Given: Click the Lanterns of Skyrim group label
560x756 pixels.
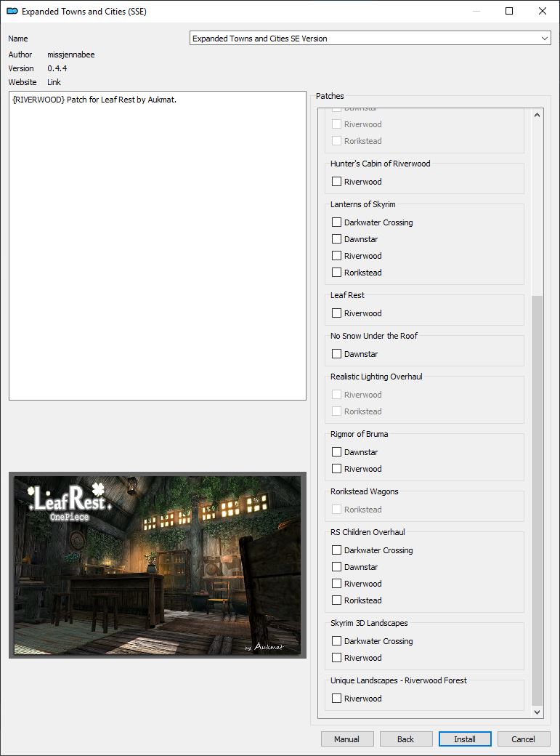Looking at the screenshot, I should tap(363, 204).
